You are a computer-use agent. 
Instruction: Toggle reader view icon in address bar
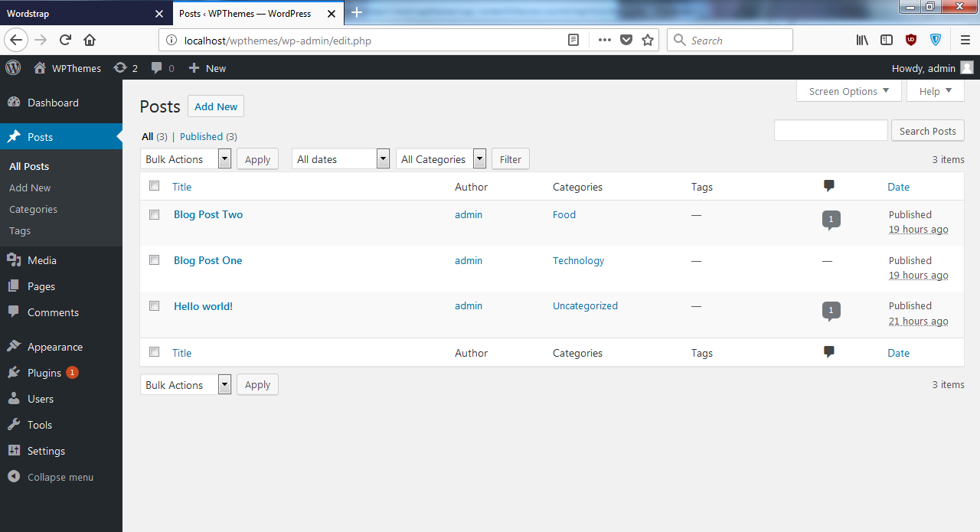click(573, 41)
